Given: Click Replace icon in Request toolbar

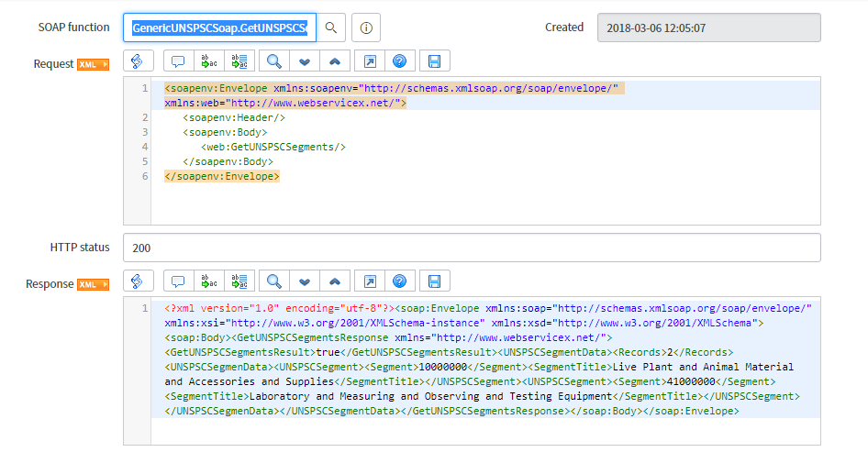Looking at the screenshot, I should [209, 61].
